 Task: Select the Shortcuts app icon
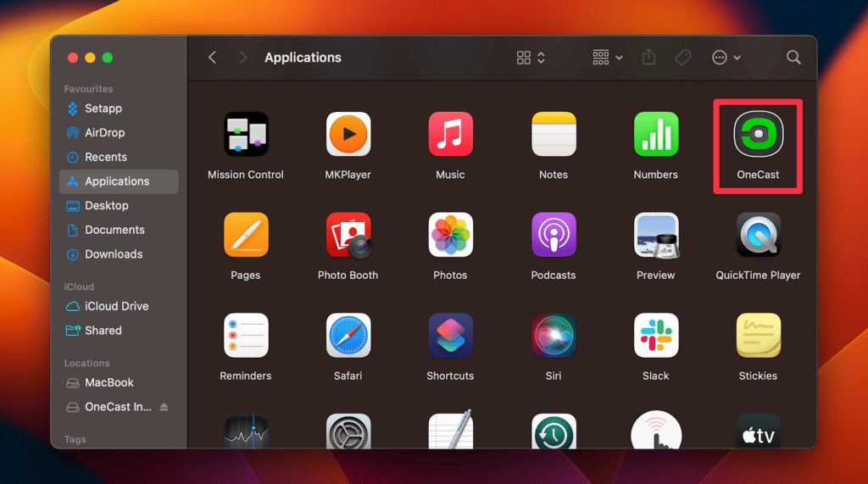[x=451, y=336]
